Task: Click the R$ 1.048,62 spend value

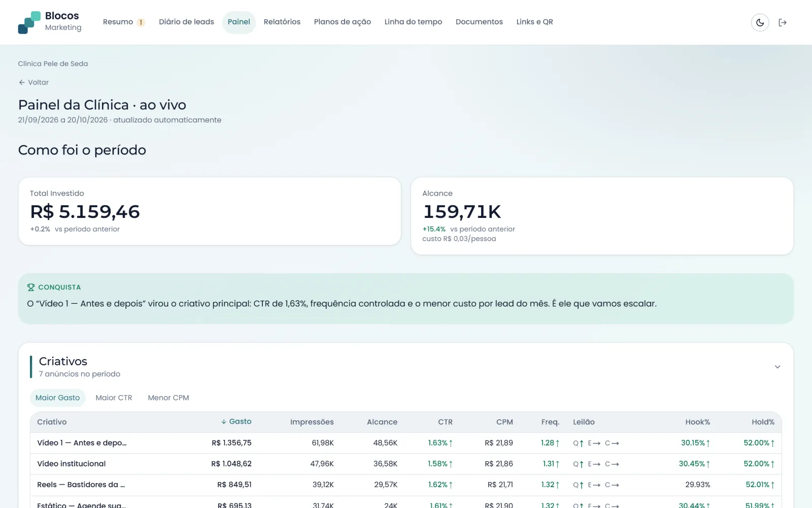Action: pos(231,464)
